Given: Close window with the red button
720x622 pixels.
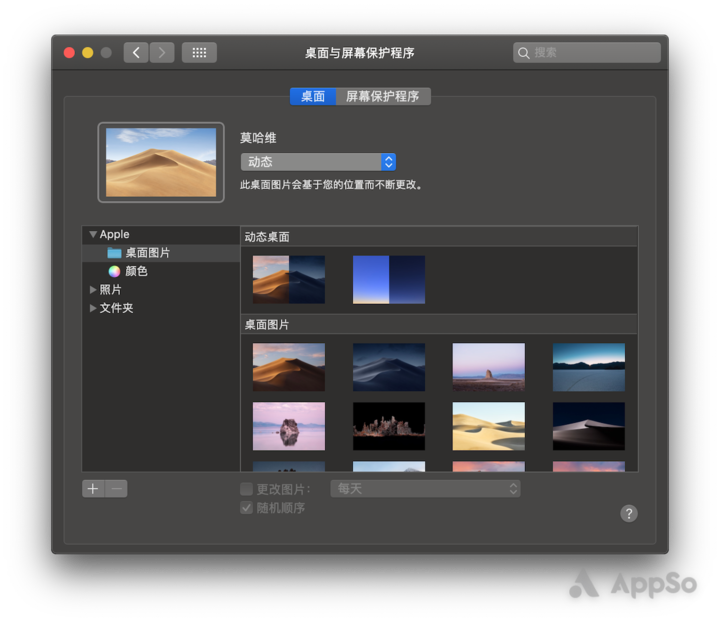Looking at the screenshot, I should [69, 53].
